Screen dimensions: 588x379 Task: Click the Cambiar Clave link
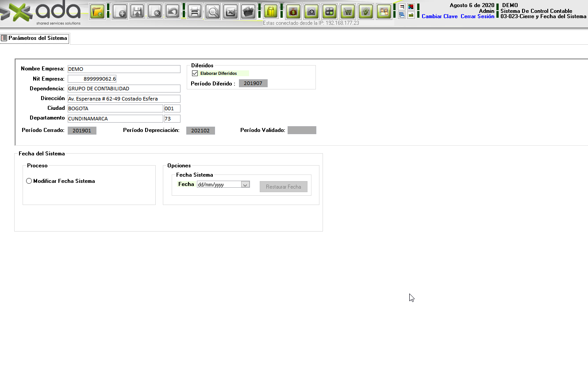click(x=439, y=16)
